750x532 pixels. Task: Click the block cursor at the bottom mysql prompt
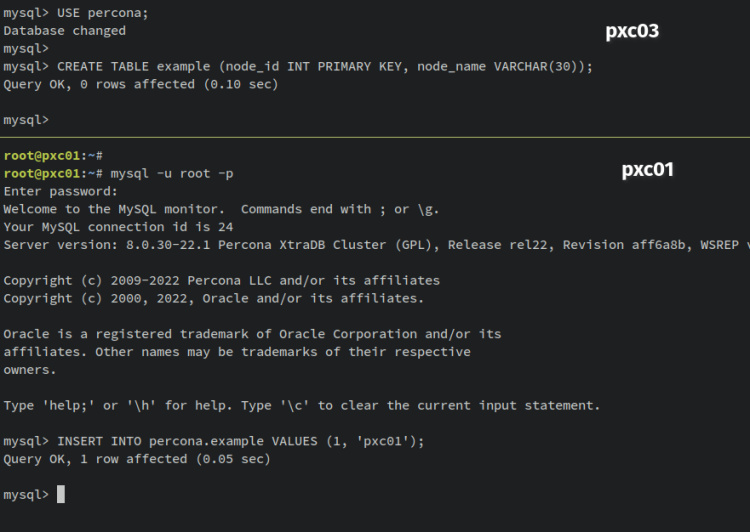[61, 494]
